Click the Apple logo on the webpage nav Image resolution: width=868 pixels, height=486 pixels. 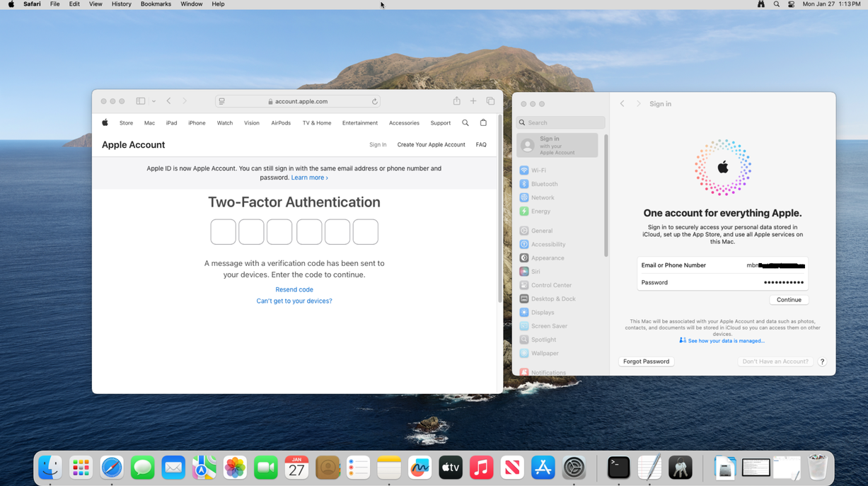[x=105, y=122]
